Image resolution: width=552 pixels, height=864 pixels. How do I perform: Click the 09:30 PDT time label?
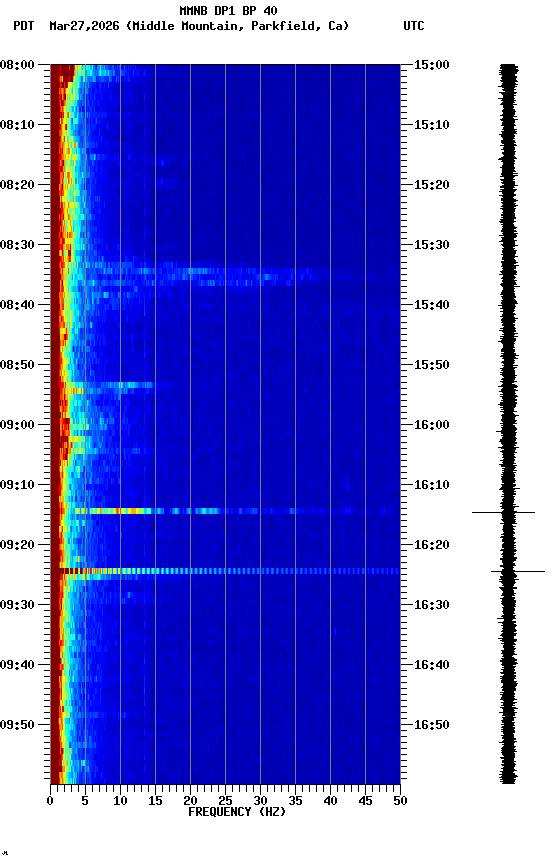point(17,605)
